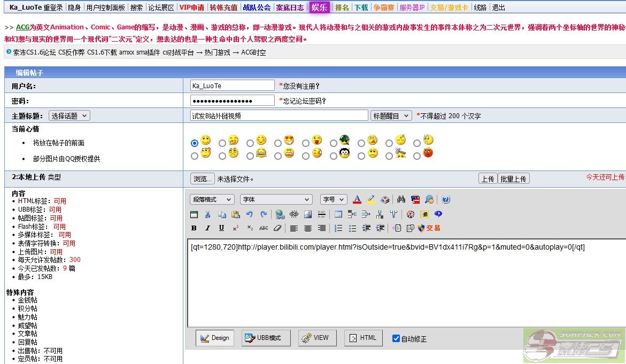
Task: Select the heart-eyes emoji mood radio
Action: pos(278,143)
